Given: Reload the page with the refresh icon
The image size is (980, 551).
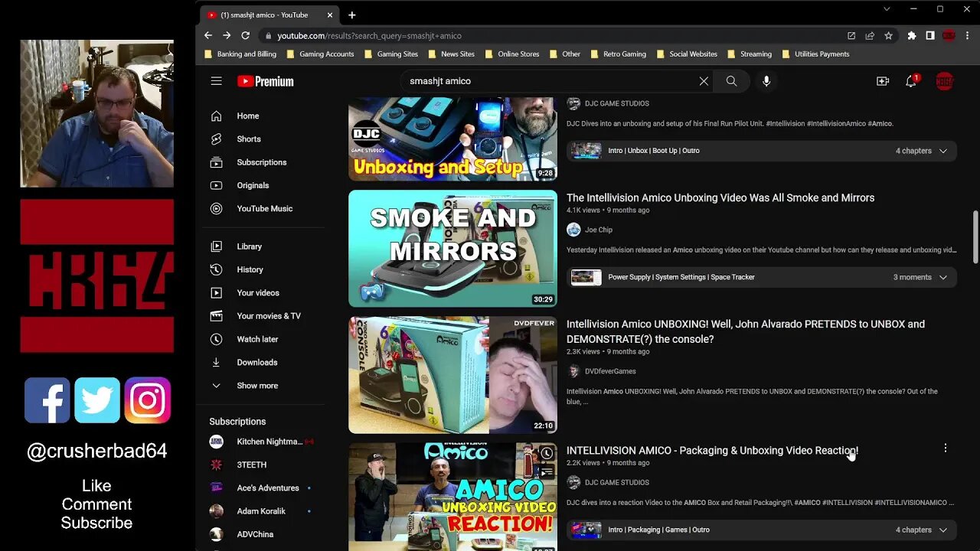Looking at the screenshot, I should (245, 35).
